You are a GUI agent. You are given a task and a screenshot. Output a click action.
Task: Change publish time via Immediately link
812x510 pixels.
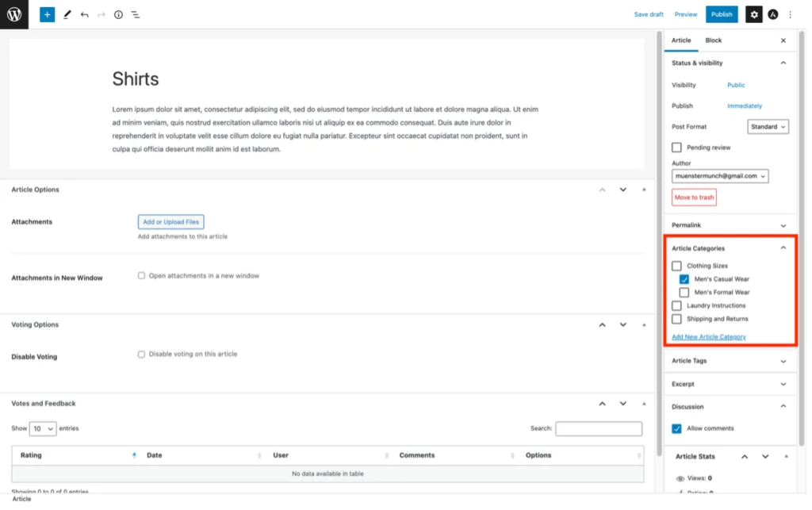[x=745, y=106]
